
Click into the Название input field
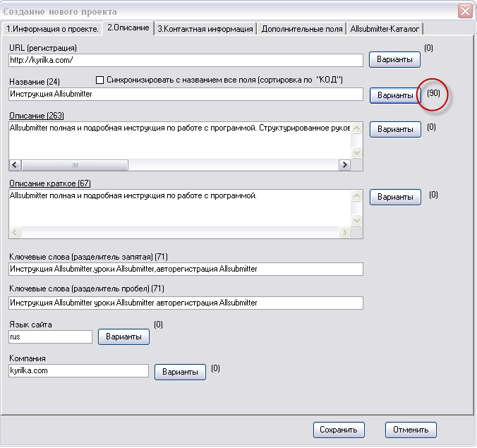[x=186, y=94]
